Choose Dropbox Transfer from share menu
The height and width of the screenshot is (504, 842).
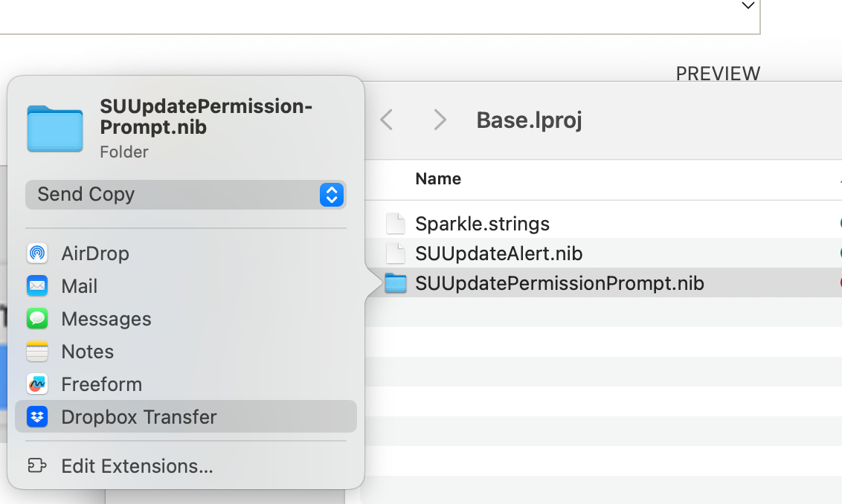click(x=139, y=417)
